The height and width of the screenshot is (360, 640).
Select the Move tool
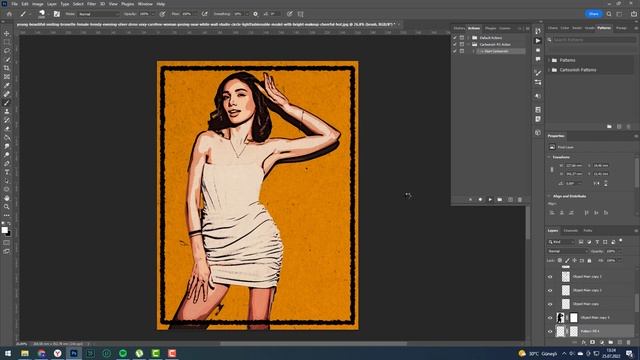[7, 33]
